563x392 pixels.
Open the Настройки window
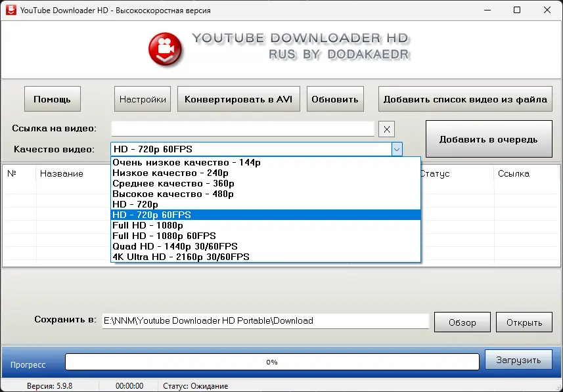142,98
